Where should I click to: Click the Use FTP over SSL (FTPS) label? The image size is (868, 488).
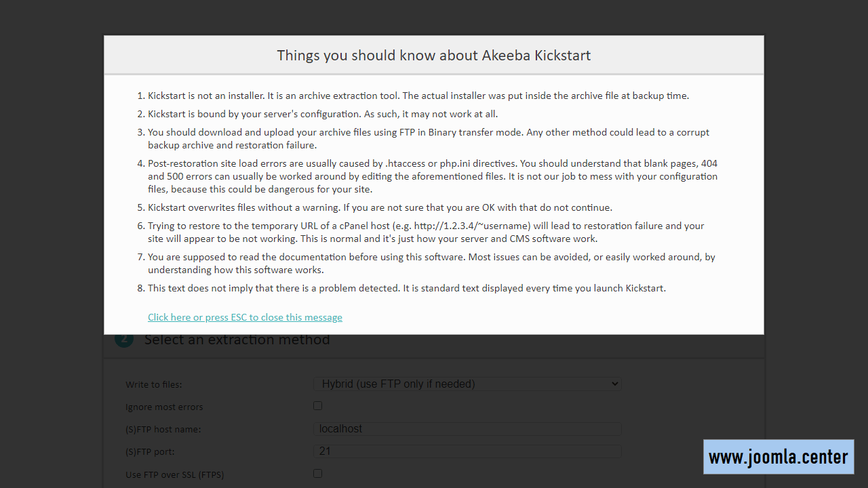click(x=175, y=474)
